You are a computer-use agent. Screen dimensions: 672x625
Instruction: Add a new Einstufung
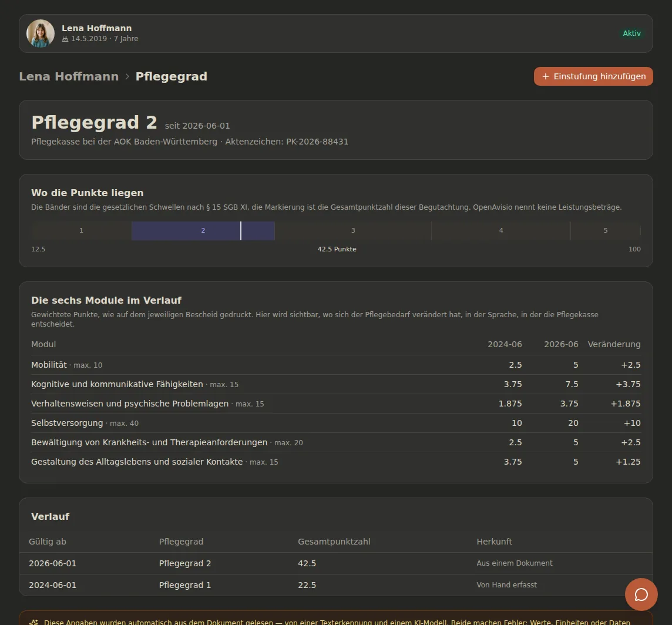593,76
